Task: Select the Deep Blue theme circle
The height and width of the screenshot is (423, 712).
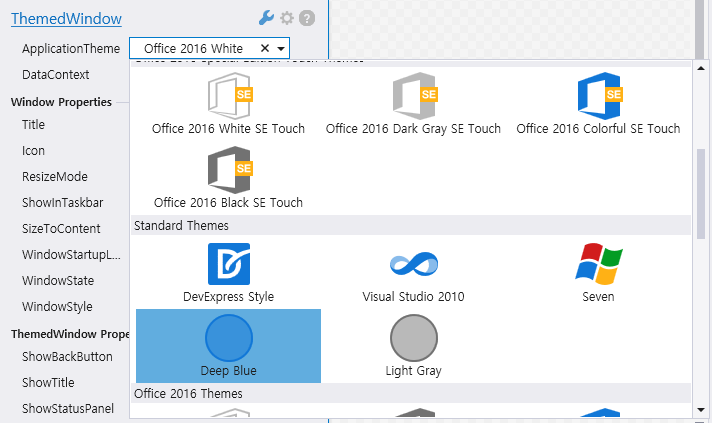Action: 229,338
